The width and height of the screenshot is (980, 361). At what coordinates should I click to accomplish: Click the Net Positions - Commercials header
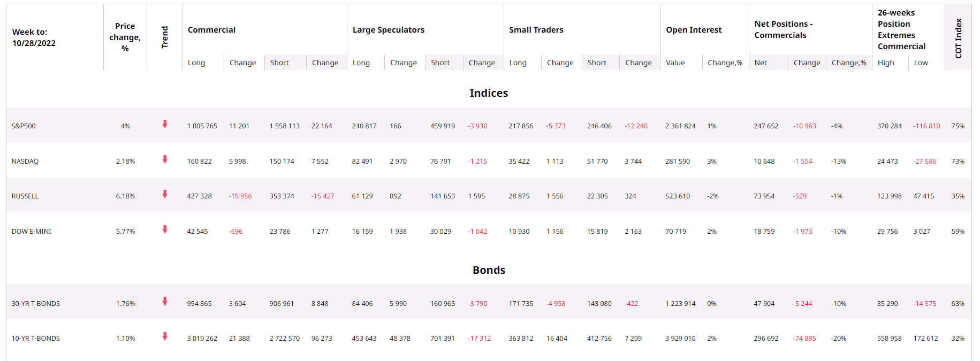[x=783, y=29]
